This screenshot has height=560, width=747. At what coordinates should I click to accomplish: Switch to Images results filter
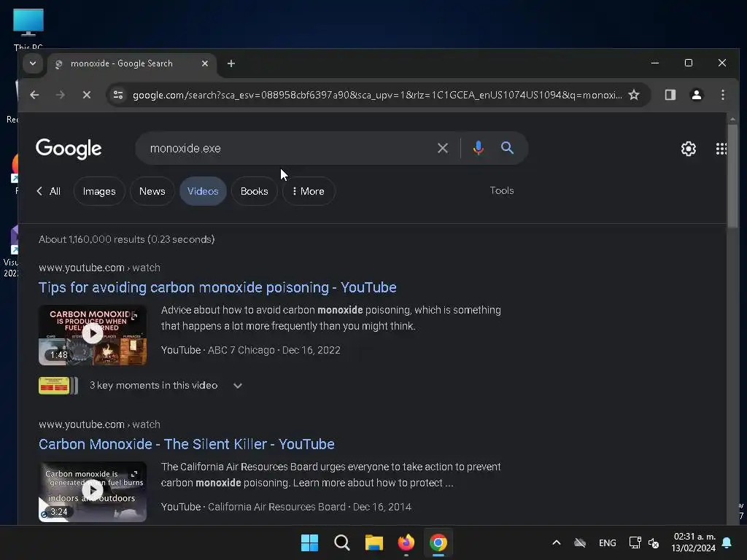coord(99,191)
